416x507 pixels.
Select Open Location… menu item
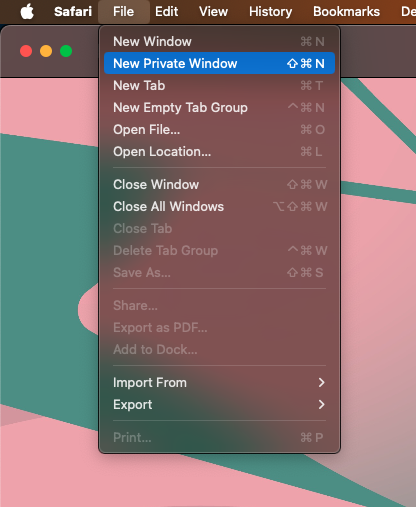point(219,151)
